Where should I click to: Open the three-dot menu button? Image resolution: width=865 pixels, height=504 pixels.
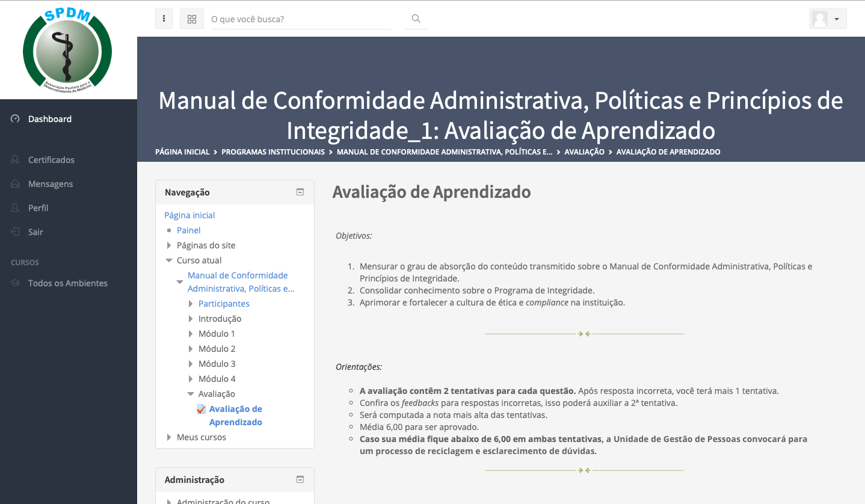[164, 19]
